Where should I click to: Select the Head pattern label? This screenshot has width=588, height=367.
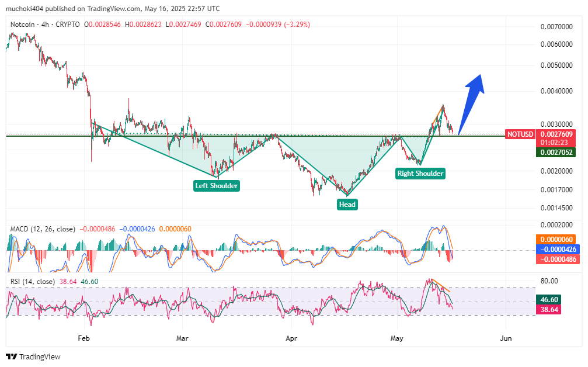[347, 204]
